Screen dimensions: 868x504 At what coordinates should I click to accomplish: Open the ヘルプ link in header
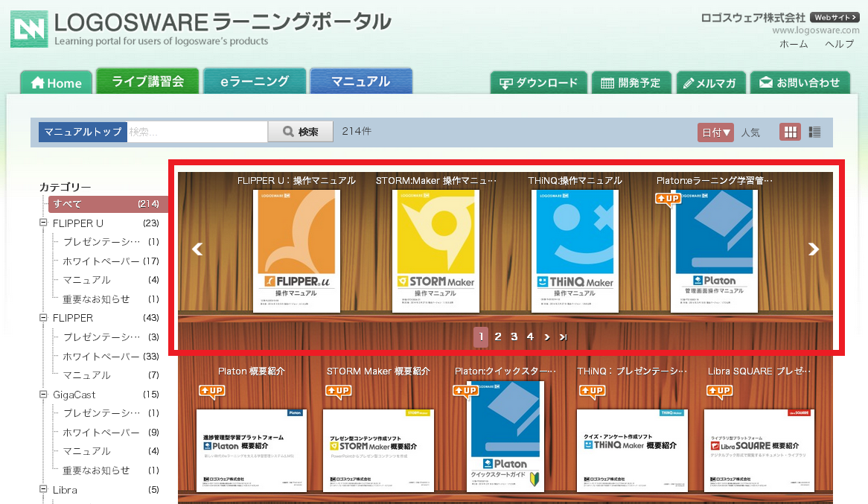(839, 44)
